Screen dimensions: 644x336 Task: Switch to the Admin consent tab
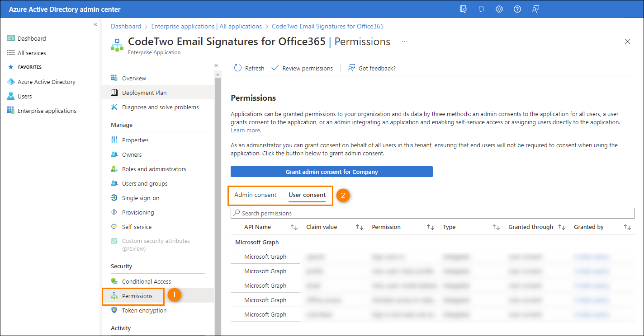(x=256, y=195)
